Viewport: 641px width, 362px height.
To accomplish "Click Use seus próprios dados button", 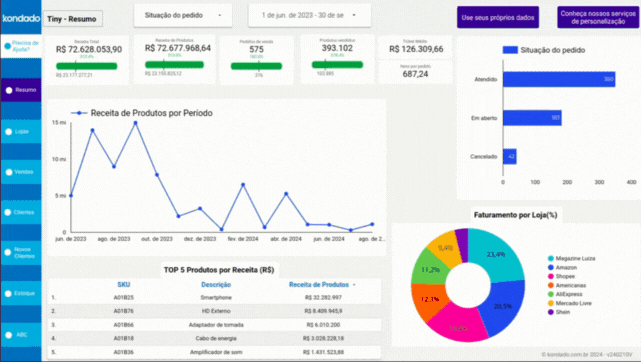I will point(498,18).
